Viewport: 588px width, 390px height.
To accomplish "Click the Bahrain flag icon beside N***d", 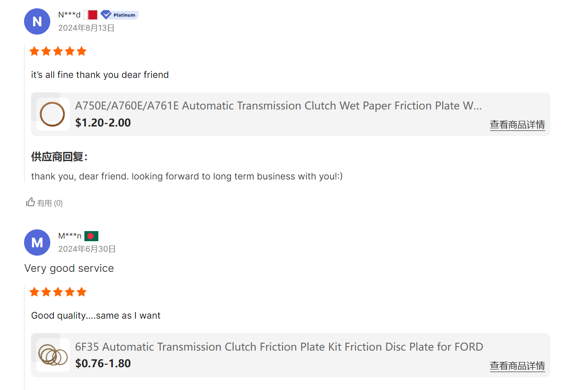I will [90, 15].
